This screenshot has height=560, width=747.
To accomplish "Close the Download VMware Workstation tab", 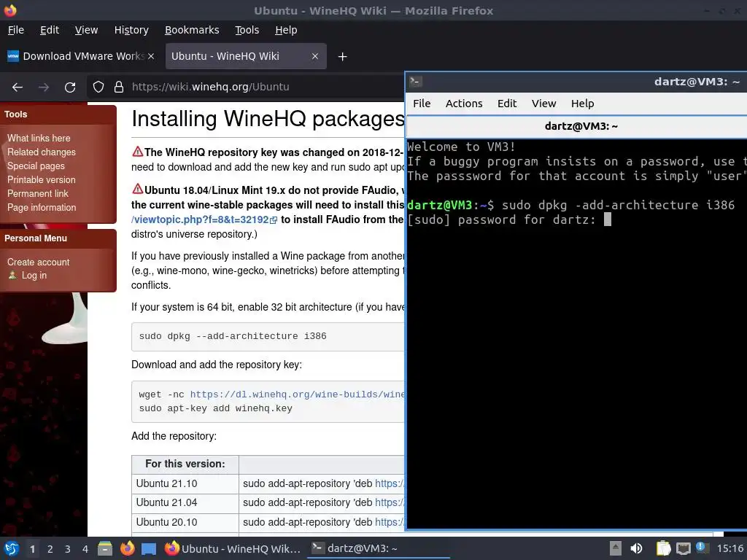I will click(151, 56).
